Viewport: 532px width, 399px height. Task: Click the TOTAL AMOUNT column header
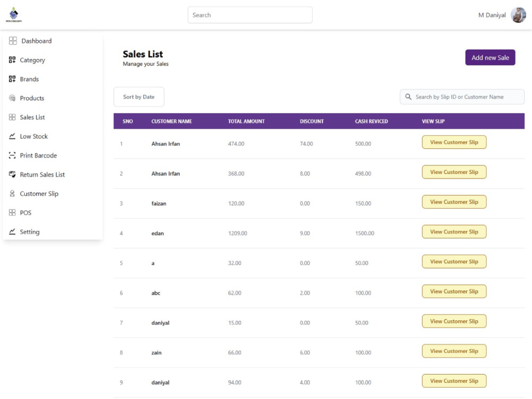pos(246,121)
